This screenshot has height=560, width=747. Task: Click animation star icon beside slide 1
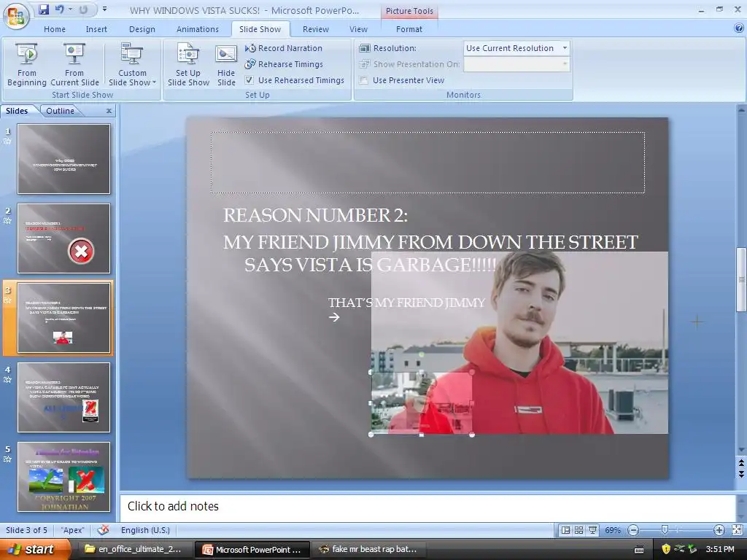(7, 141)
